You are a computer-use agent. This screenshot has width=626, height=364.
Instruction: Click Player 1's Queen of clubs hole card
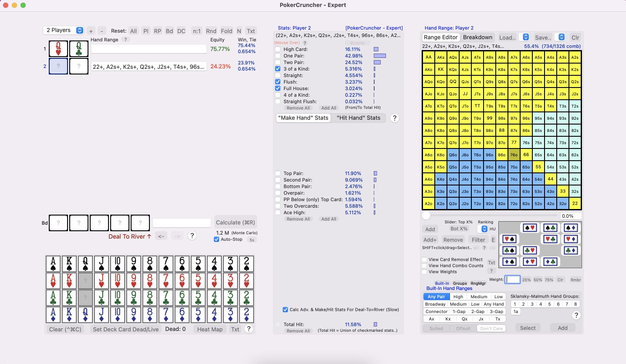pos(79,49)
